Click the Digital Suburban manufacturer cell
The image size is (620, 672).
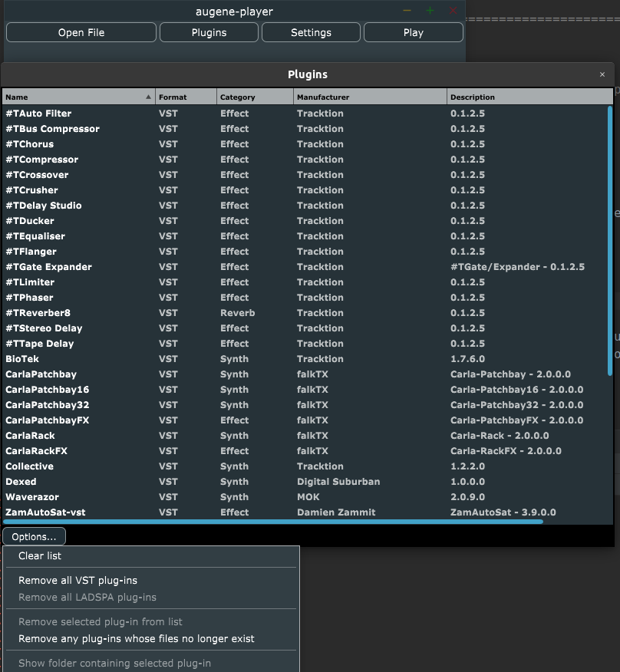coord(338,482)
